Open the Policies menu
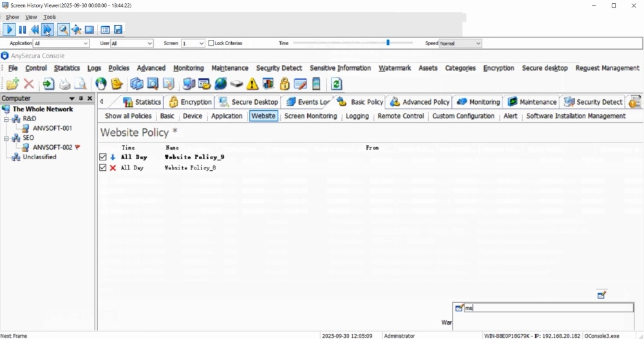 [x=118, y=68]
